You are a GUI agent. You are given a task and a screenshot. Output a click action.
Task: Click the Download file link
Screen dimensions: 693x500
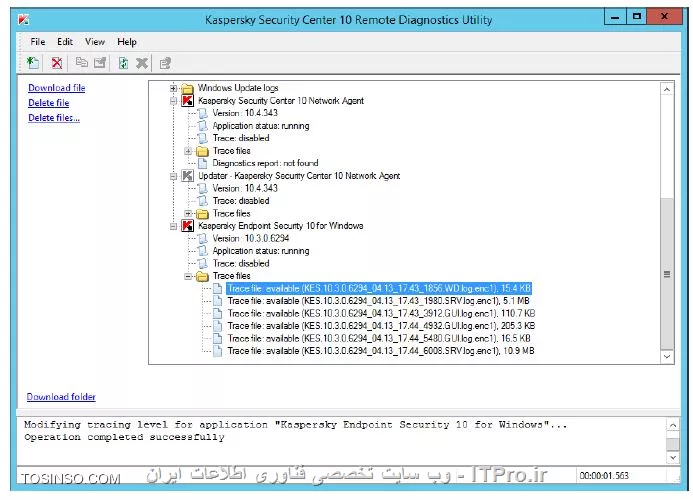pyautogui.click(x=57, y=88)
